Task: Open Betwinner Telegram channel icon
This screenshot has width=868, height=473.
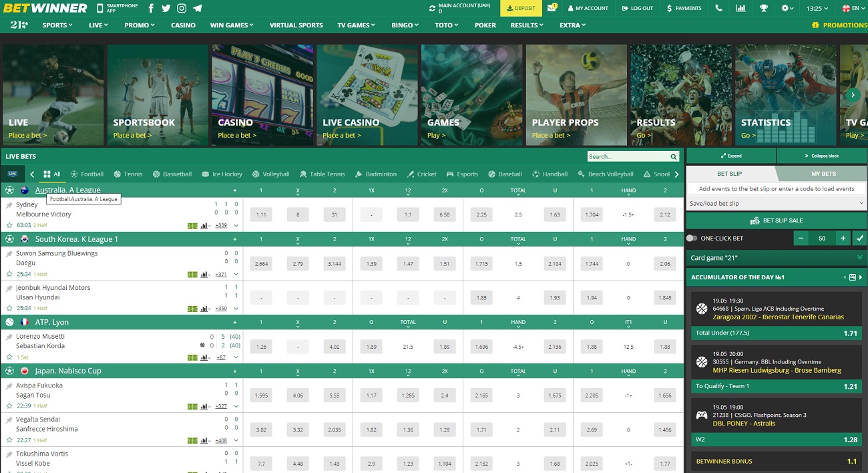Action: point(198,9)
